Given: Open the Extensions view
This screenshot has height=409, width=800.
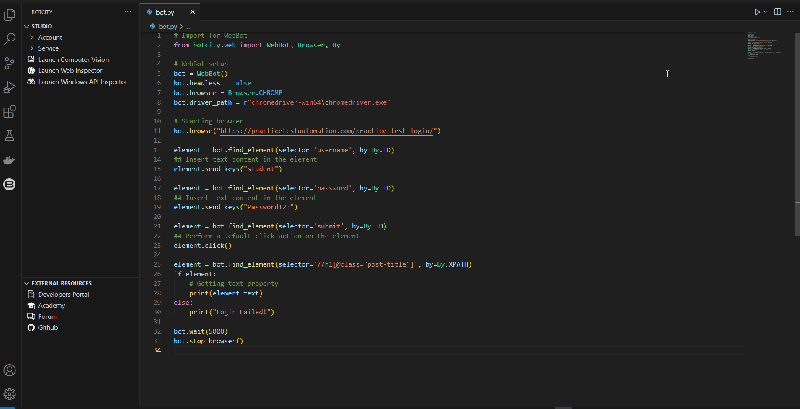Looking at the screenshot, I should click(x=10, y=112).
